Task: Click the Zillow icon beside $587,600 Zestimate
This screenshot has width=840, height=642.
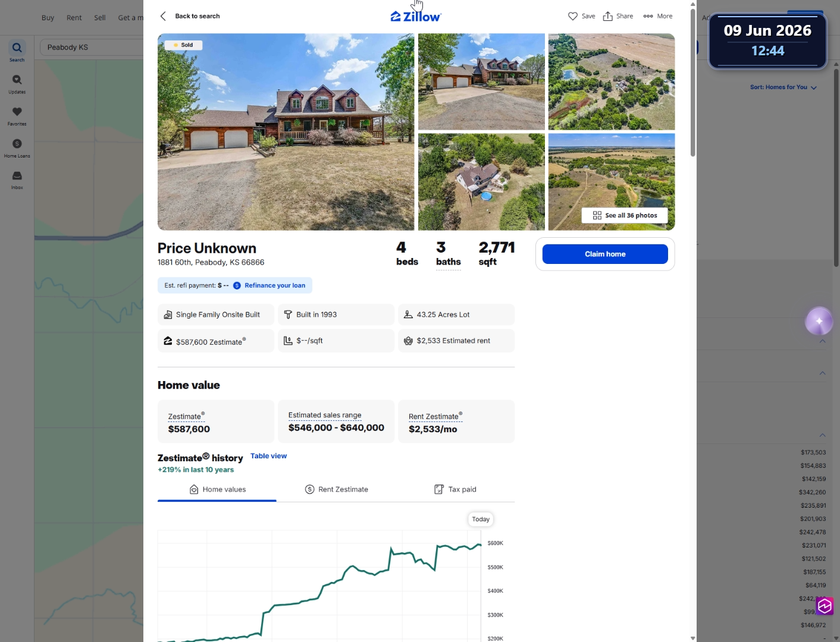Action: point(168,341)
